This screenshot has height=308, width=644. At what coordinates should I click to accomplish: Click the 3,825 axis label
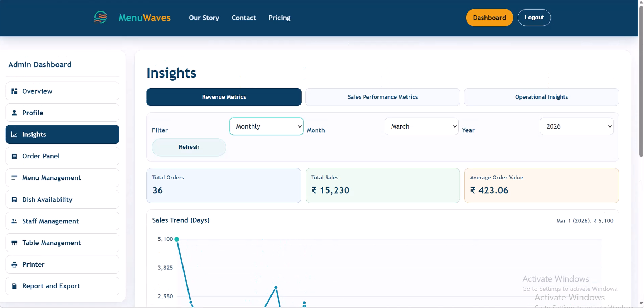(165, 268)
